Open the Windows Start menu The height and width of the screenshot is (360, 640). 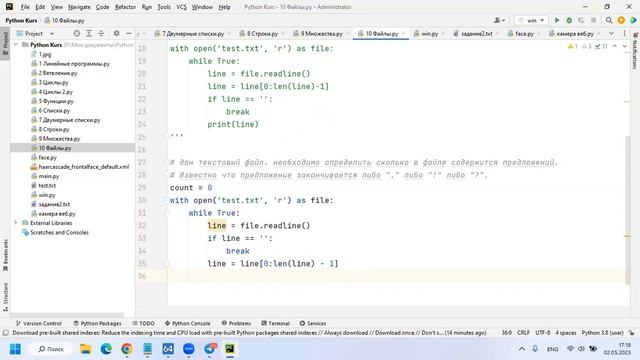[16, 349]
